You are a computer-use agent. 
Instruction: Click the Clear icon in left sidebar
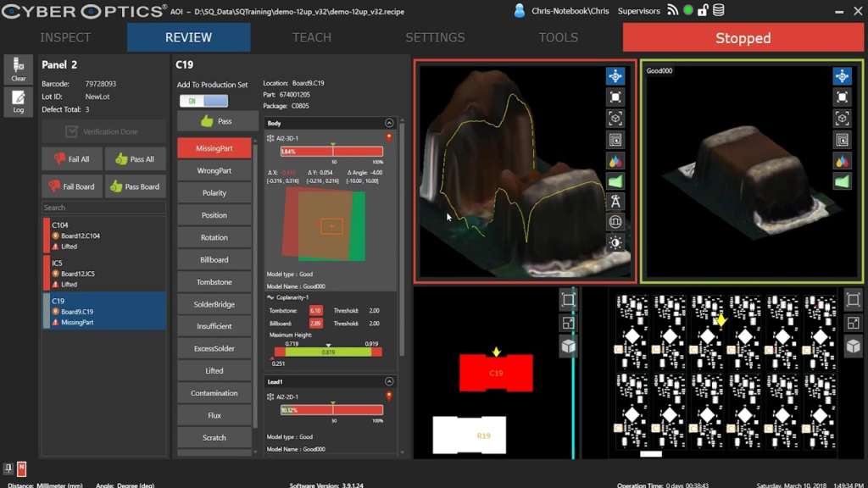pos(19,69)
